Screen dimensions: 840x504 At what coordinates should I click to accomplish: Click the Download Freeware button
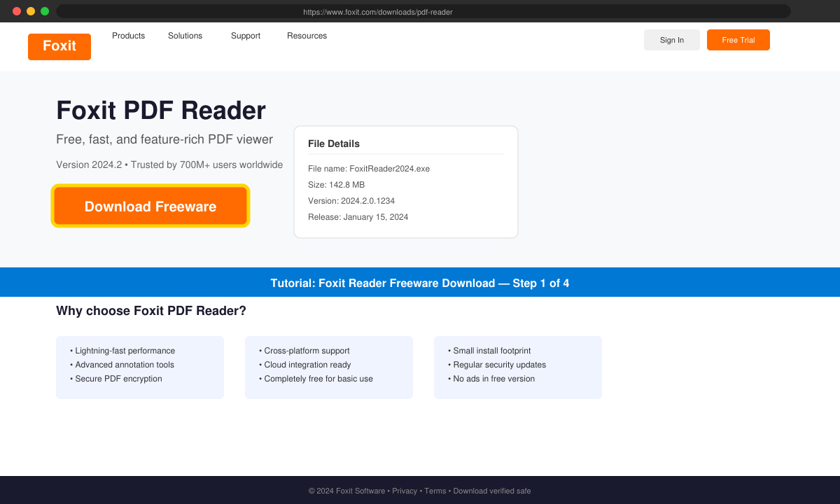(150, 206)
